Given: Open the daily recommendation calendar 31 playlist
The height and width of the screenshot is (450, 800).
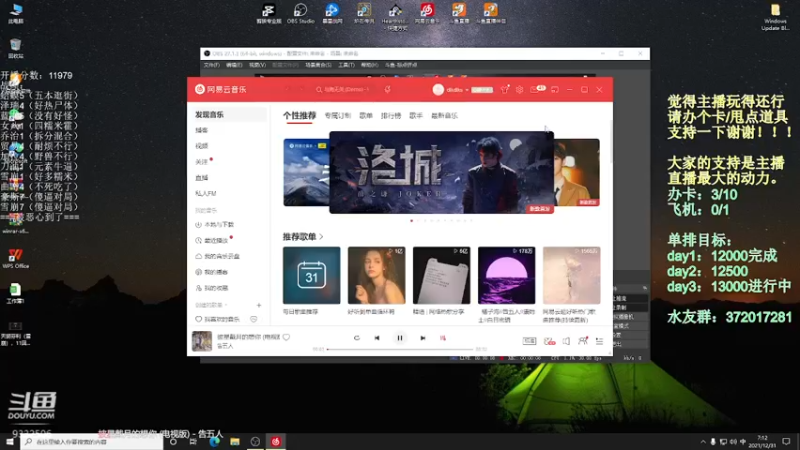Looking at the screenshot, I should tap(311, 276).
